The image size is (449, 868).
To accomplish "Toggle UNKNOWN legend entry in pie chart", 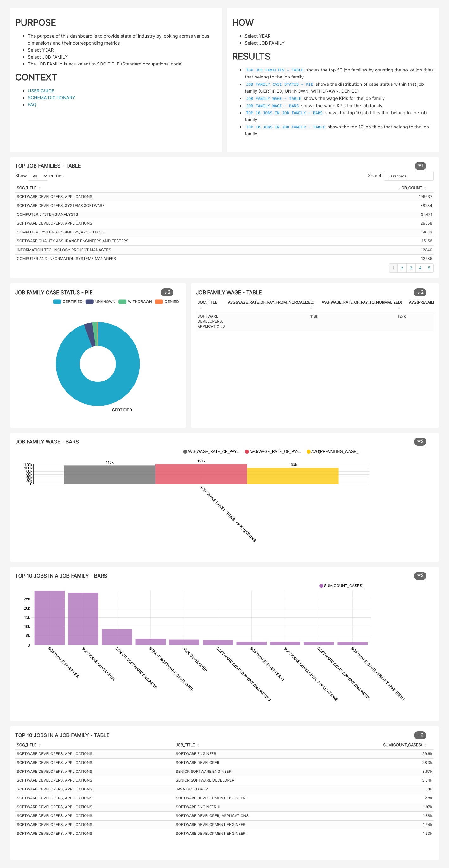I will point(100,301).
